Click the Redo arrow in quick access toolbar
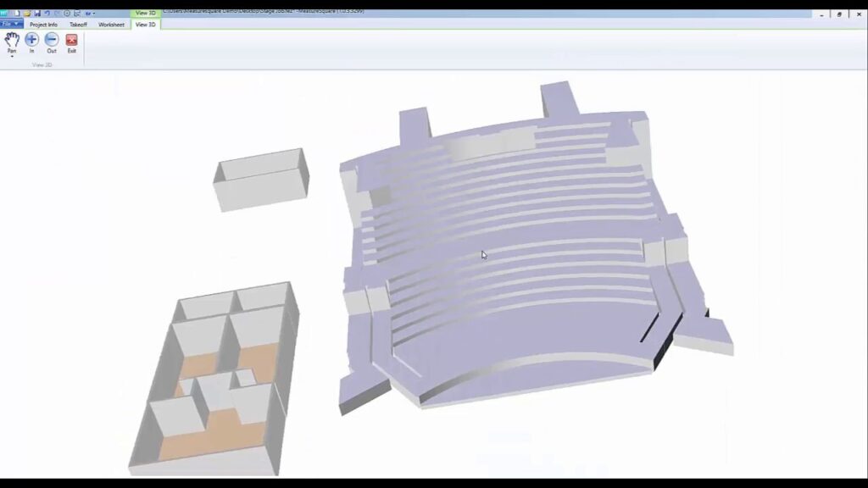868x488 pixels. point(56,14)
